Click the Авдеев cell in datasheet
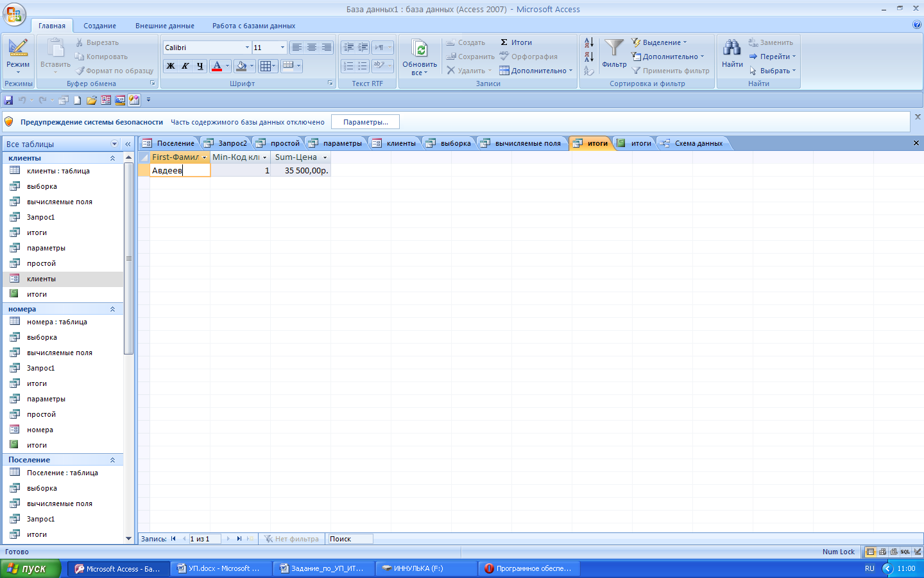 (x=180, y=170)
